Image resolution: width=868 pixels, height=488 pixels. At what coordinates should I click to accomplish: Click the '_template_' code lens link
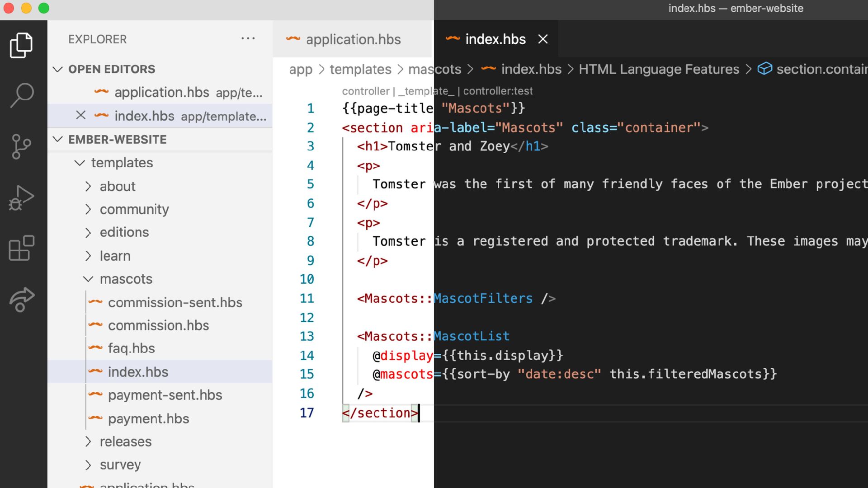tap(426, 91)
